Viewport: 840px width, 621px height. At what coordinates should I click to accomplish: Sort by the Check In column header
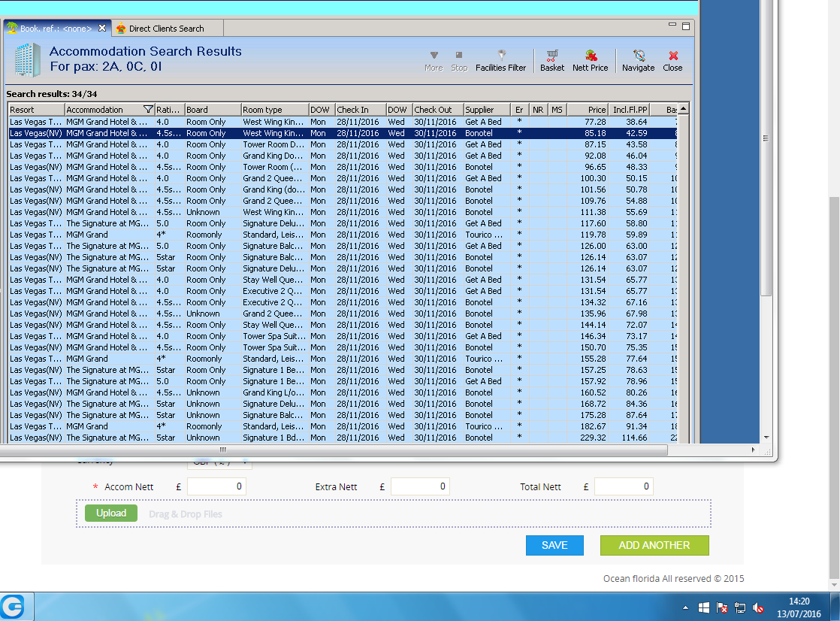(x=360, y=110)
